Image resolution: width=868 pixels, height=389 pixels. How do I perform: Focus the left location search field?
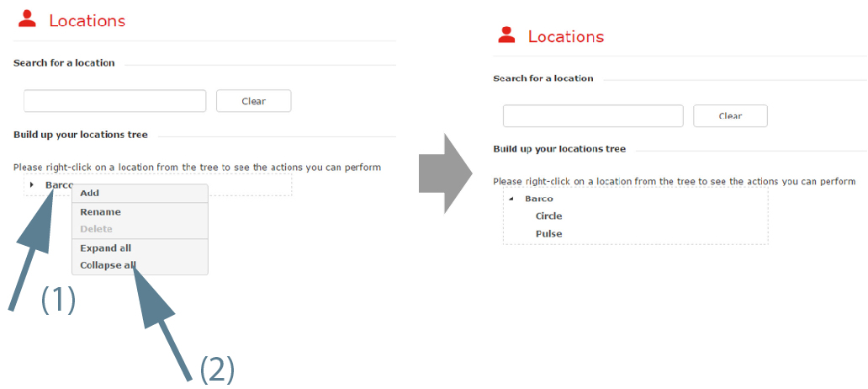point(115,101)
